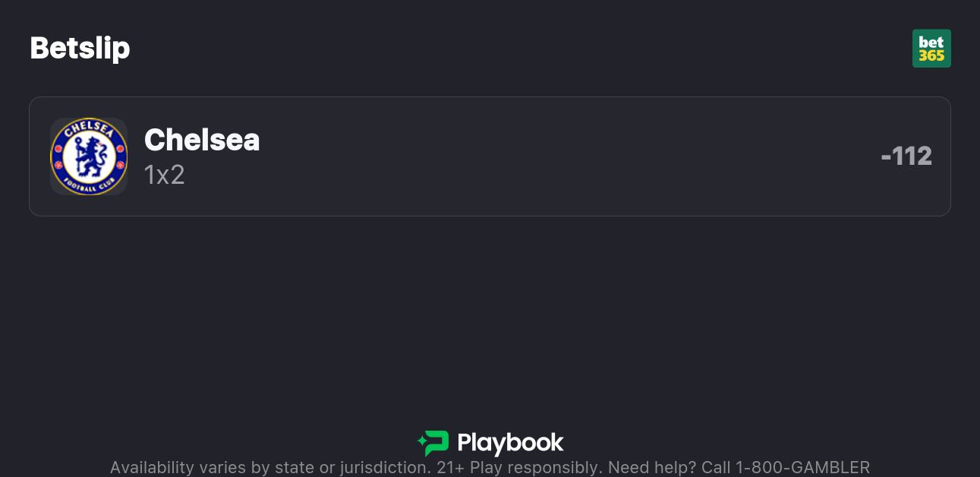The height and width of the screenshot is (477, 980).
Task: Click the Chelsea team name
Action: 202,140
